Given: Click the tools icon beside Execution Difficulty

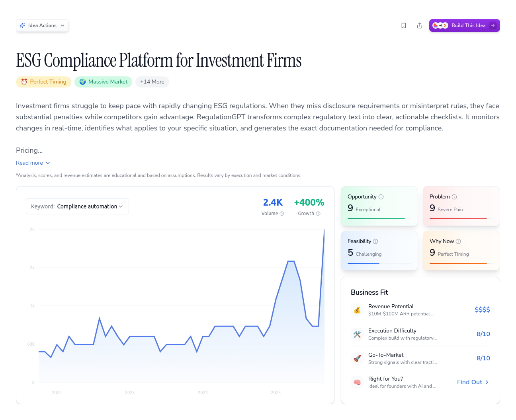Looking at the screenshot, I should coord(357,334).
